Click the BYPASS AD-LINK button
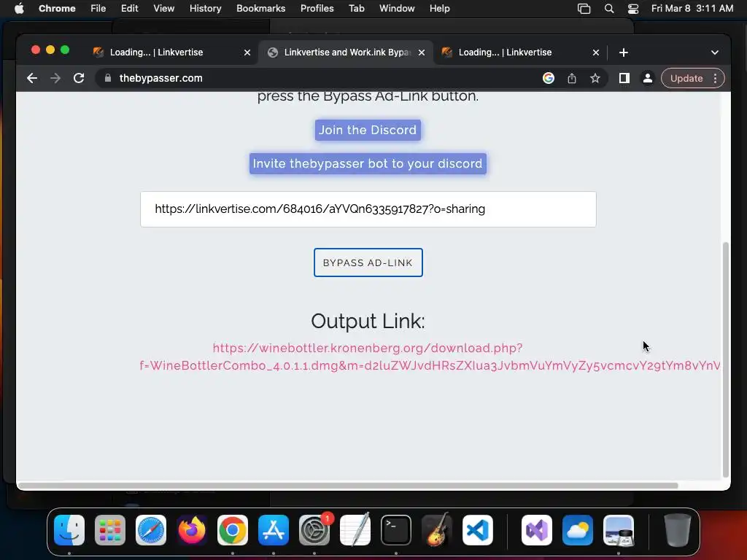747x560 pixels. (368, 262)
